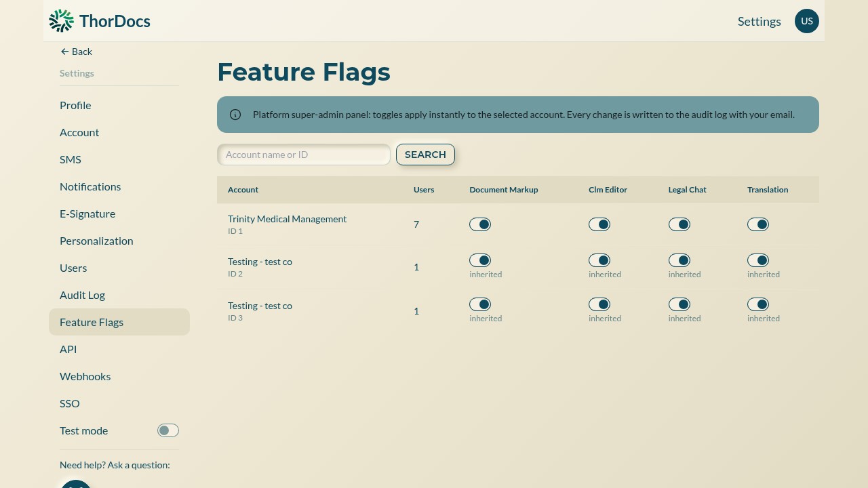Click the Translation column header
868x488 pixels.
click(768, 190)
